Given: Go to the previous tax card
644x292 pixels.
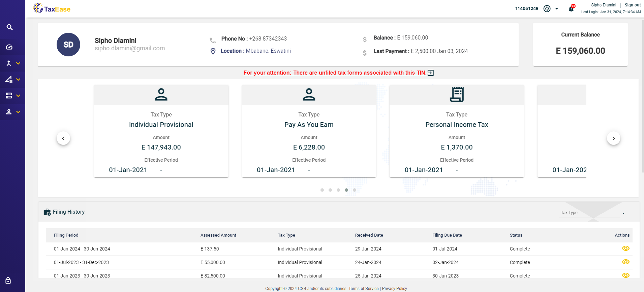Looking at the screenshot, I should click(x=63, y=138).
